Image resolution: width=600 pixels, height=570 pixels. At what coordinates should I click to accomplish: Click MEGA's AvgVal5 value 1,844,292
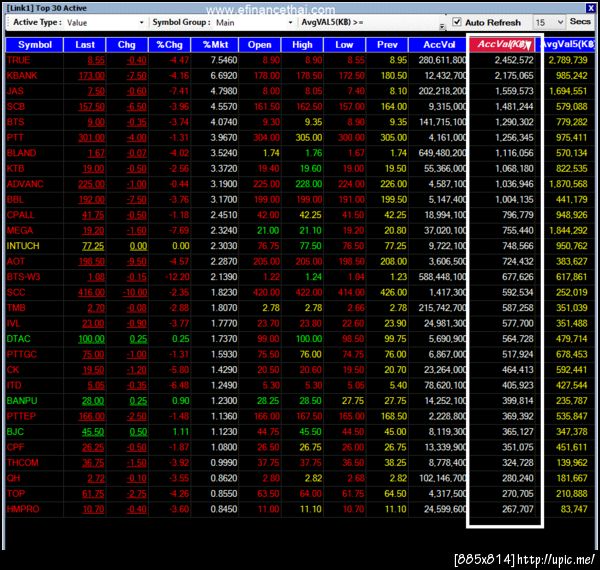(568, 230)
